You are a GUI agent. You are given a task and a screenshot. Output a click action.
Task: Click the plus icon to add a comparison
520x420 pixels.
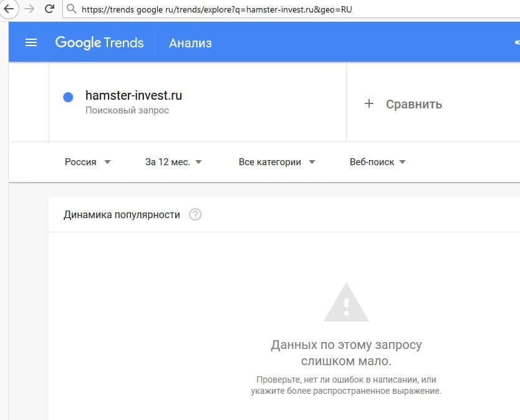(x=369, y=104)
